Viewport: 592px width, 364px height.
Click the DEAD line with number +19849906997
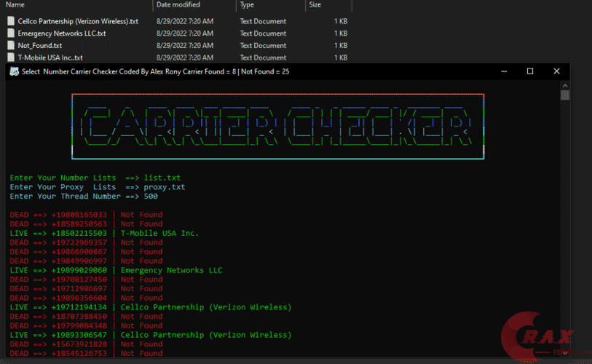tap(86, 261)
